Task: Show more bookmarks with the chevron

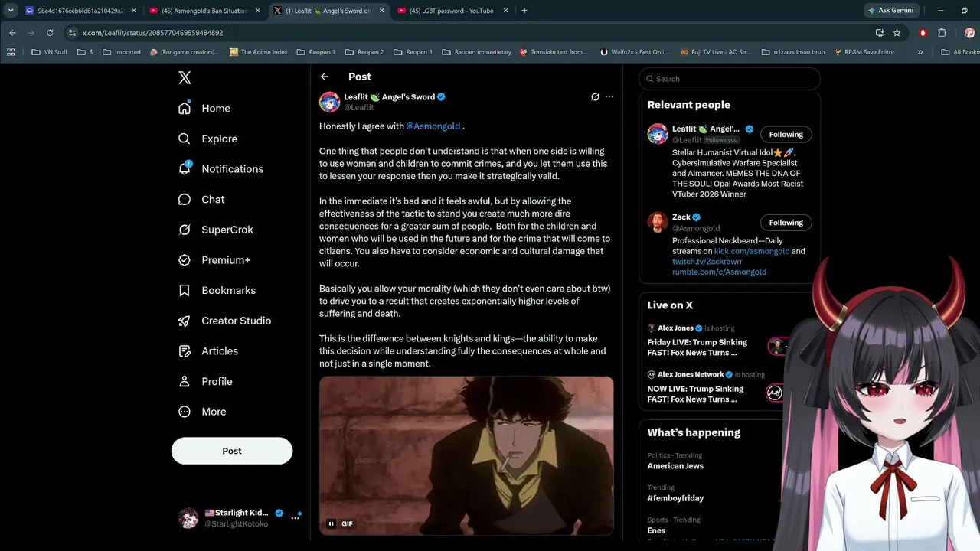Action: point(920,52)
